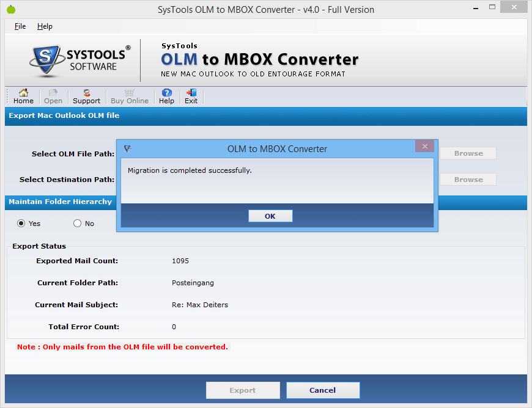Click the SysTools Software logo

80,60
